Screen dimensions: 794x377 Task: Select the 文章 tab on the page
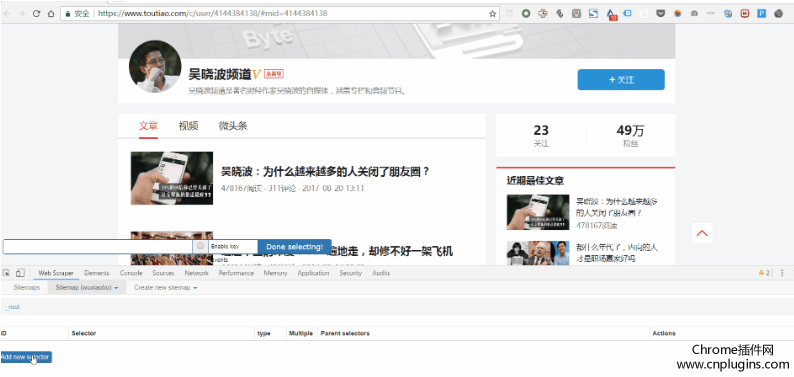[x=148, y=126]
